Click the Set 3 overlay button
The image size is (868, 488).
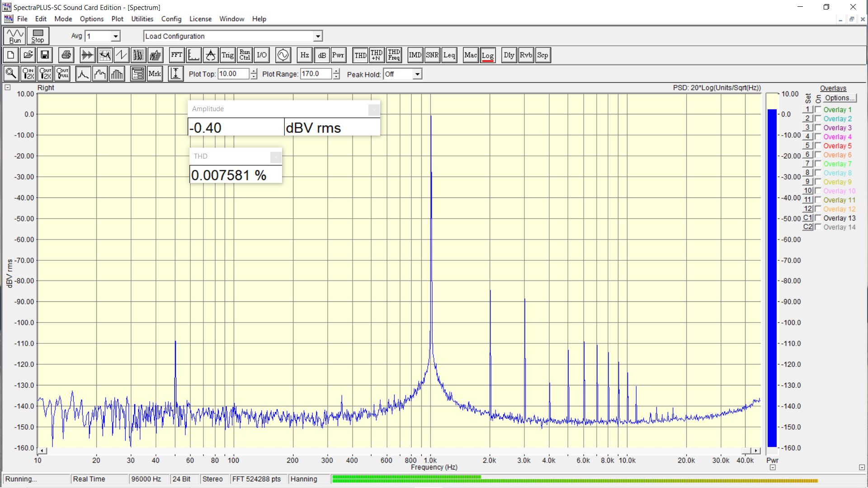tap(807, 128)
